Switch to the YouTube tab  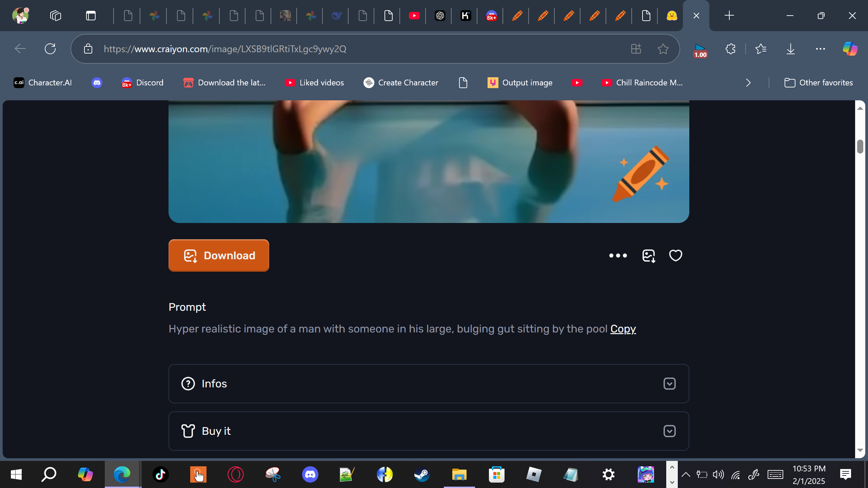[x=414, y=16]
